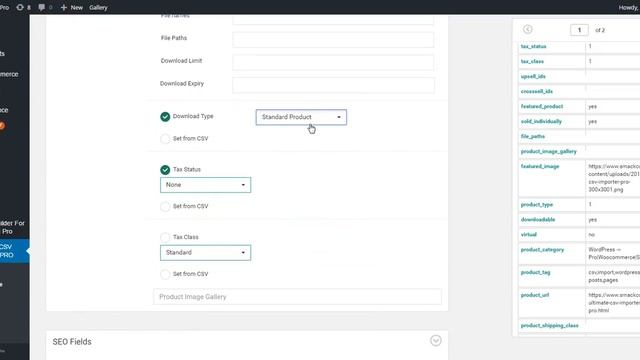Viewport: 640px width, 360px height.
Task: Click the file_paths field name
Action: click(x=532, y=136)
